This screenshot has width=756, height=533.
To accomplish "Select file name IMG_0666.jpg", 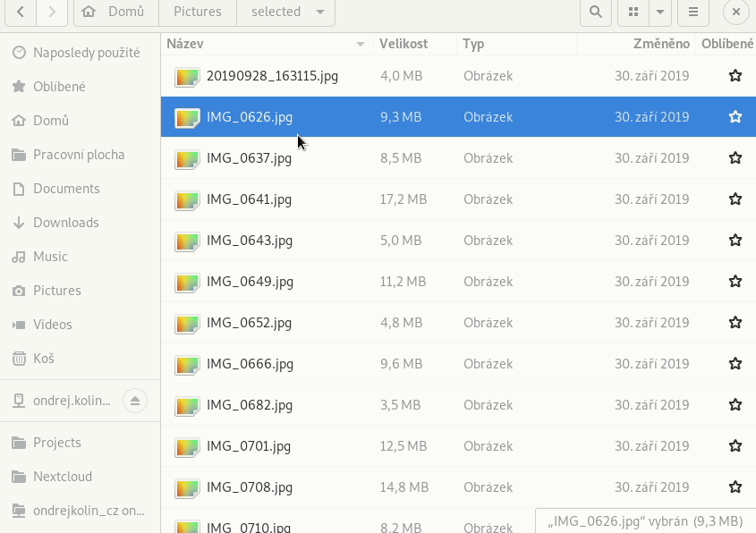I will coord(250,364).
